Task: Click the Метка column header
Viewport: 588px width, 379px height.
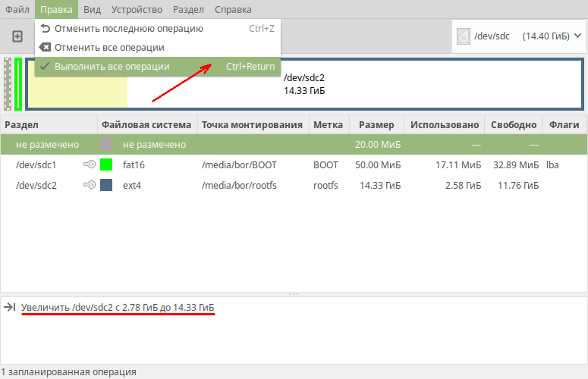Action: coord(329,125)
